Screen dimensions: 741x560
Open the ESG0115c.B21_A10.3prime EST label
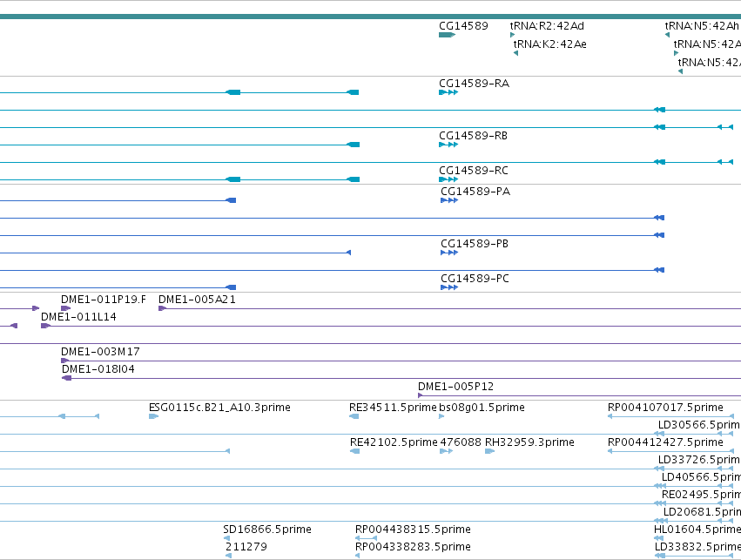[x=219, y=408]
